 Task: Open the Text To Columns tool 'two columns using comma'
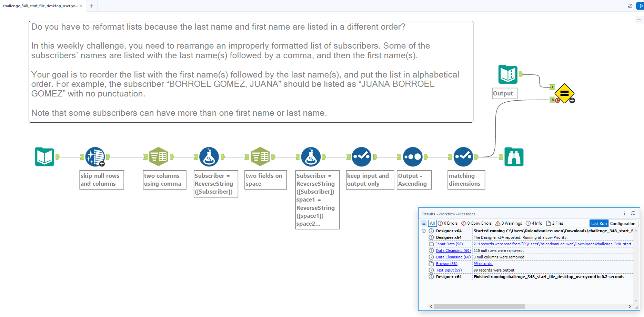coord(159,157)
